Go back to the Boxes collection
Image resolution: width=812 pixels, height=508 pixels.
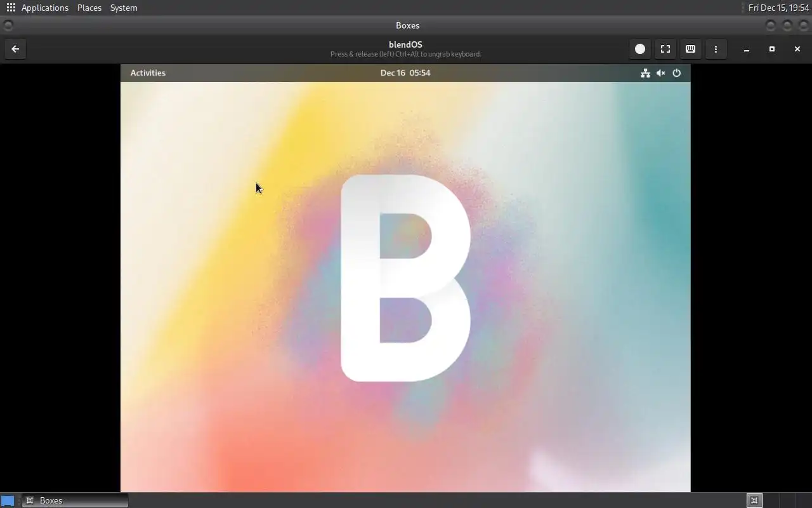point(15,49)
